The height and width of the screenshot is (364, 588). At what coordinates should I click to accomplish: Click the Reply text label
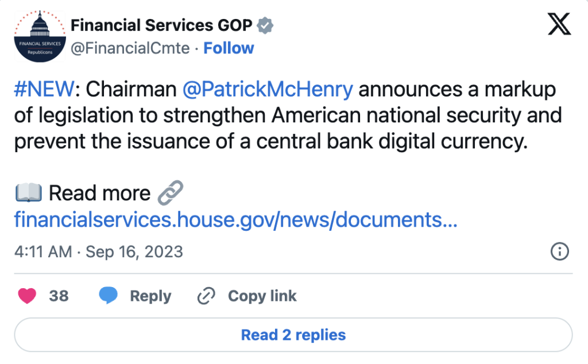pyautogui.click(x=150, y=296)
